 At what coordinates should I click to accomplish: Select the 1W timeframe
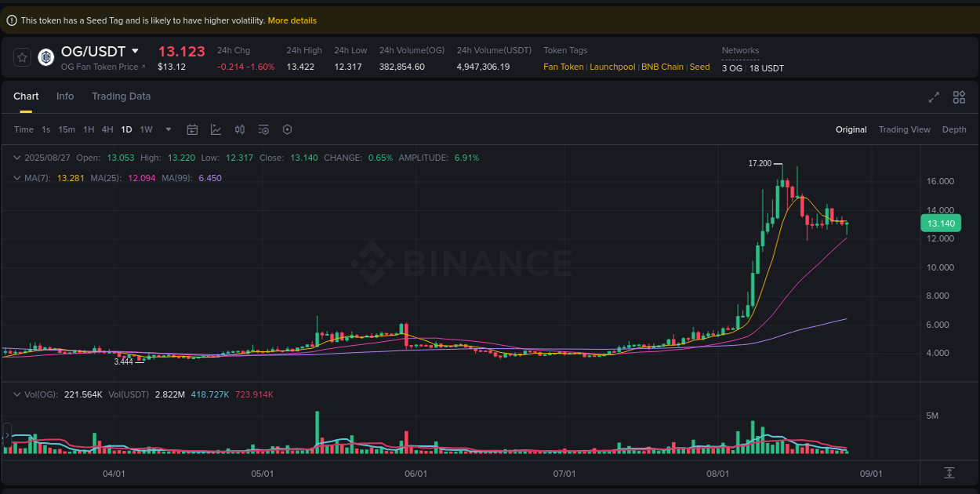point(146,129)
